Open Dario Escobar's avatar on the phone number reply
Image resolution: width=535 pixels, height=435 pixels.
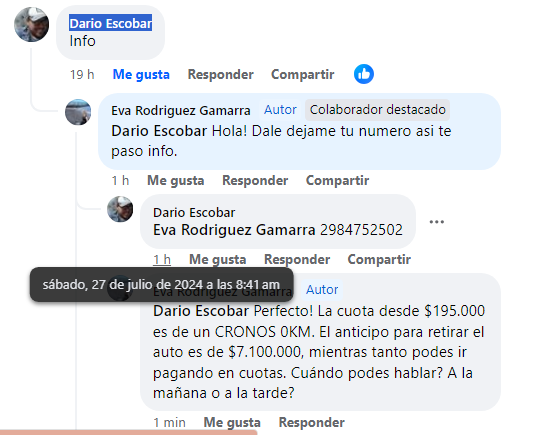point(120,209)
